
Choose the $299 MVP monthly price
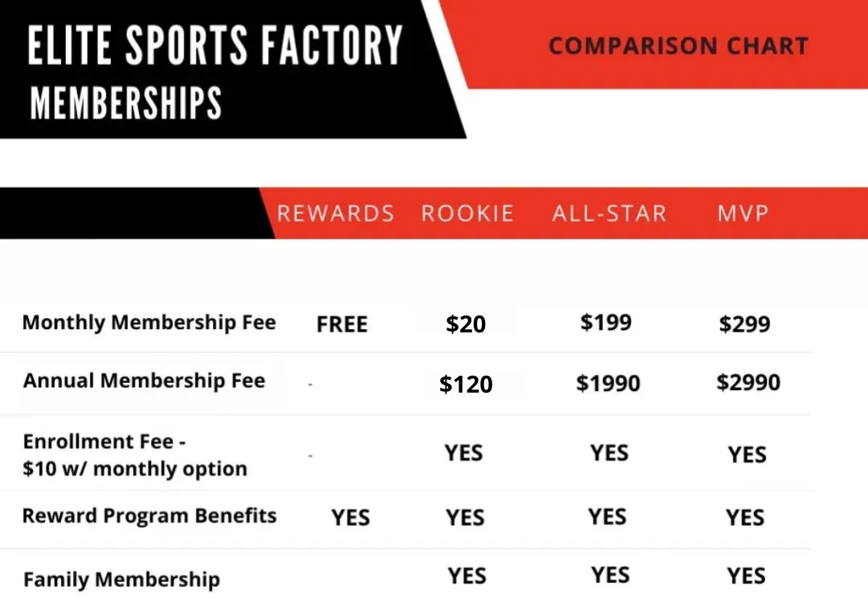coord(744,324)
